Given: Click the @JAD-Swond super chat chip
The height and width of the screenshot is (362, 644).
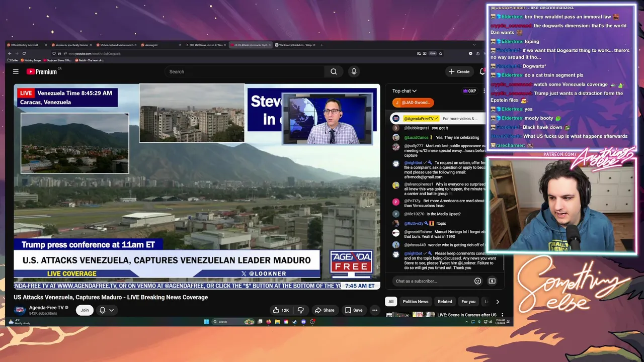Looking at the screenshot, I should [x=413, y=103].
